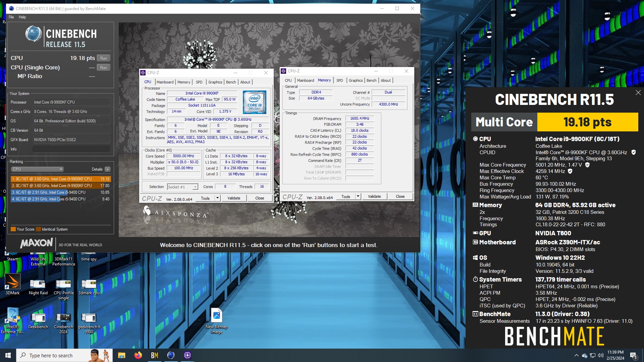Open the geekbench 6 9900 desktop icon
Screen dimensions: 644x362
tap(89, 323)
